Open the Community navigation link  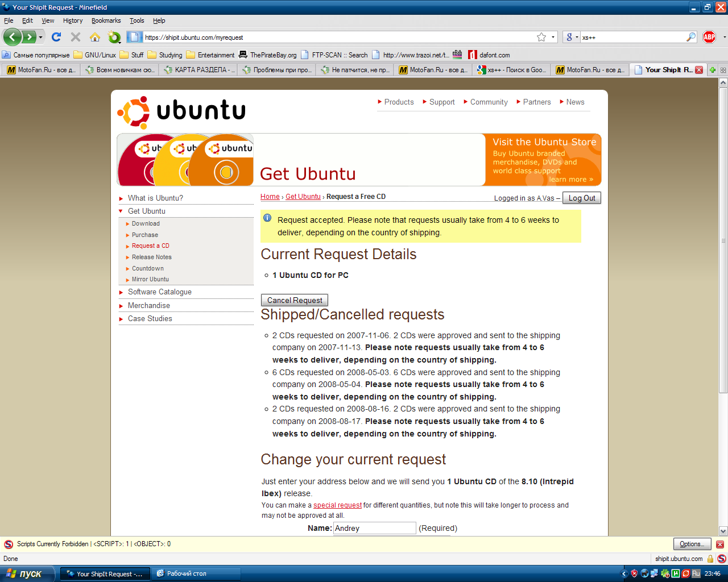(x=489, y=102)
